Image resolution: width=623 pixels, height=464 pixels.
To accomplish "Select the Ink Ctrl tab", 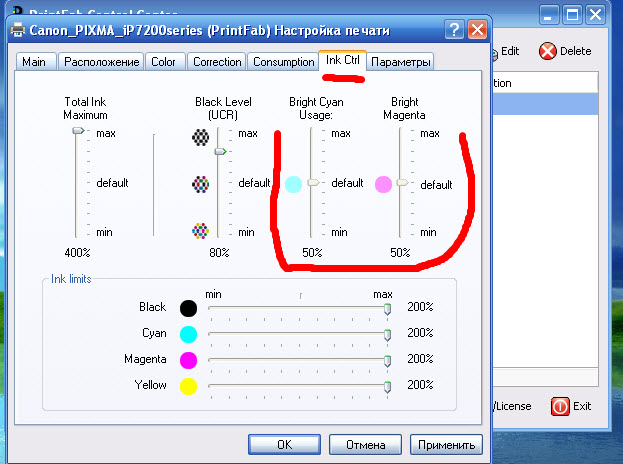I will tap(342, 60).
